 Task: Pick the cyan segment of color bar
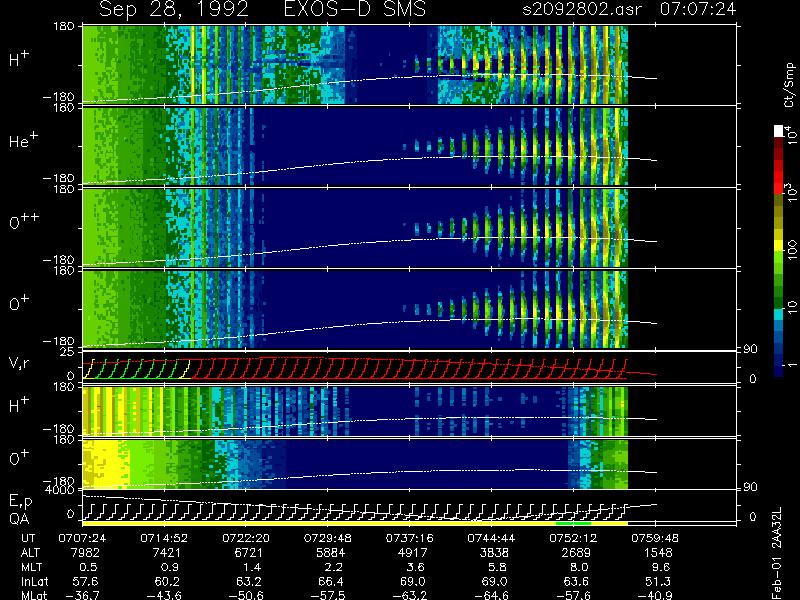coord(779,314)
